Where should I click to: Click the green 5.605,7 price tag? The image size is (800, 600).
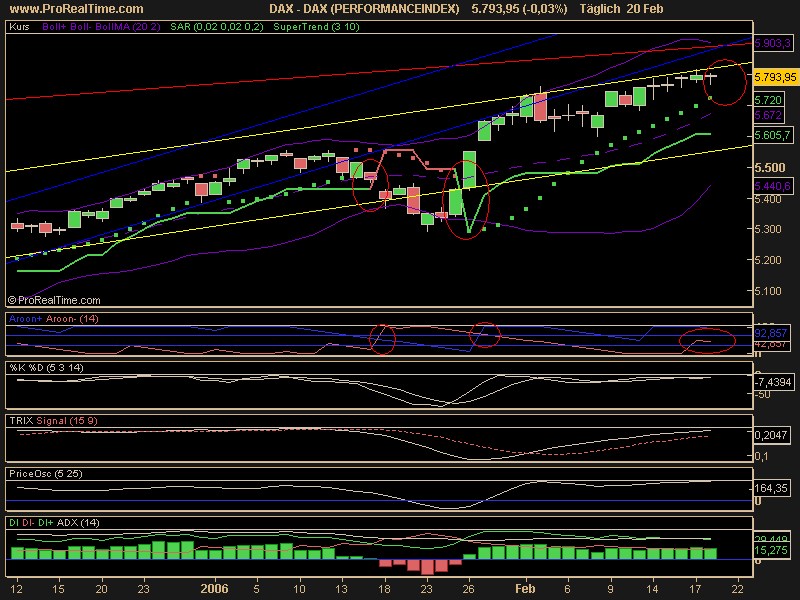click(x=773, y=135)
